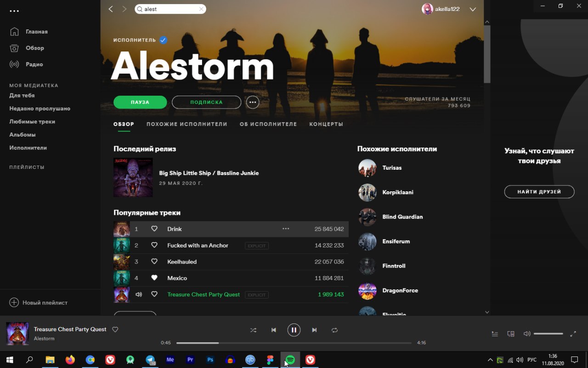Click the green ПАУЗА button
Viewport: 588px width, 368px height.
[x=140, y=102]
